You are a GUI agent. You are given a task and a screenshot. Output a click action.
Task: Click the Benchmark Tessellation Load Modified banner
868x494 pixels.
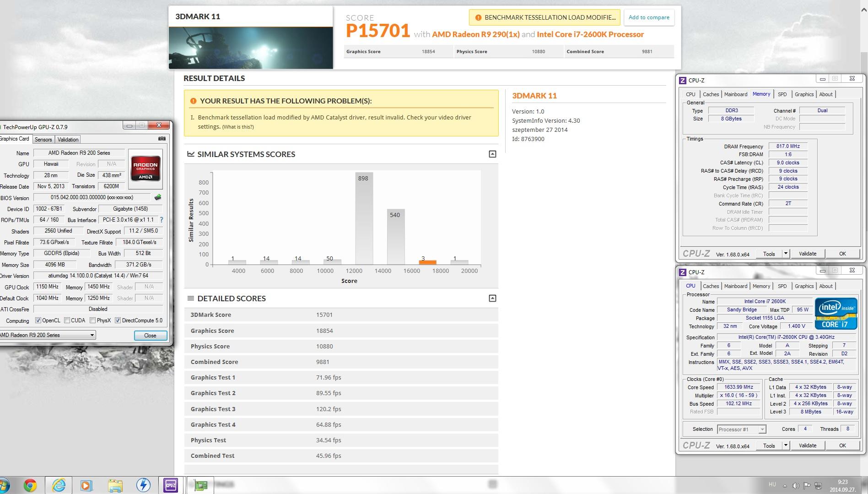tap(545, 17)
